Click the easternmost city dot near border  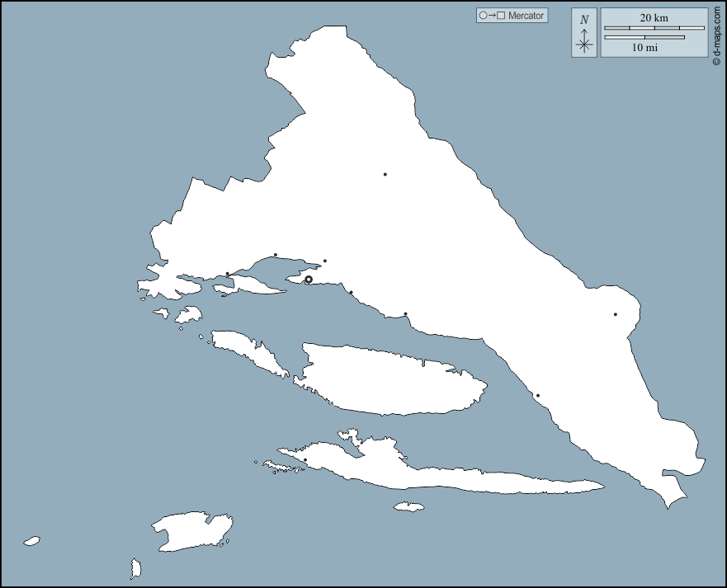coord(615,314)
